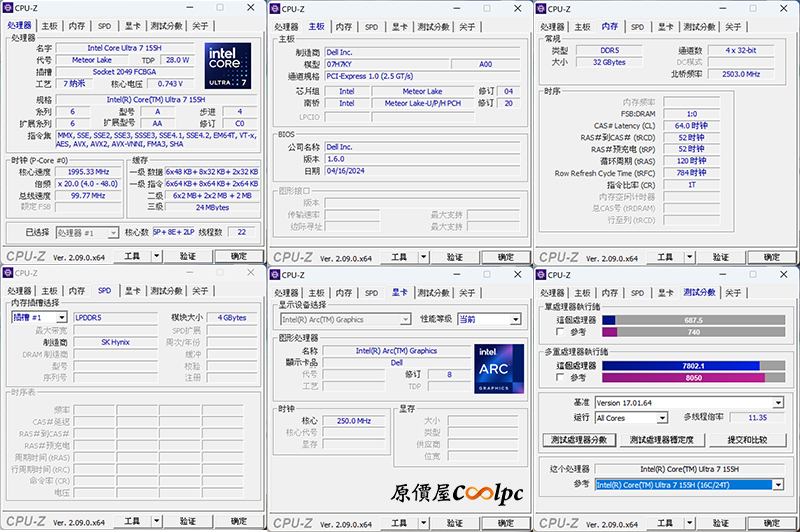
Task: Click the 多线程倍率 11.35 value
Action: click(x=757, y=417)
